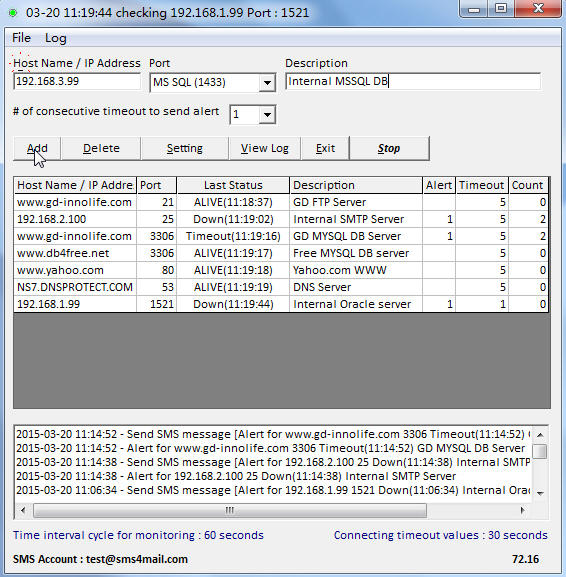Viewport: 566px width, 577px height.
Task: Click the Exit button
Action: coord(325,148)
